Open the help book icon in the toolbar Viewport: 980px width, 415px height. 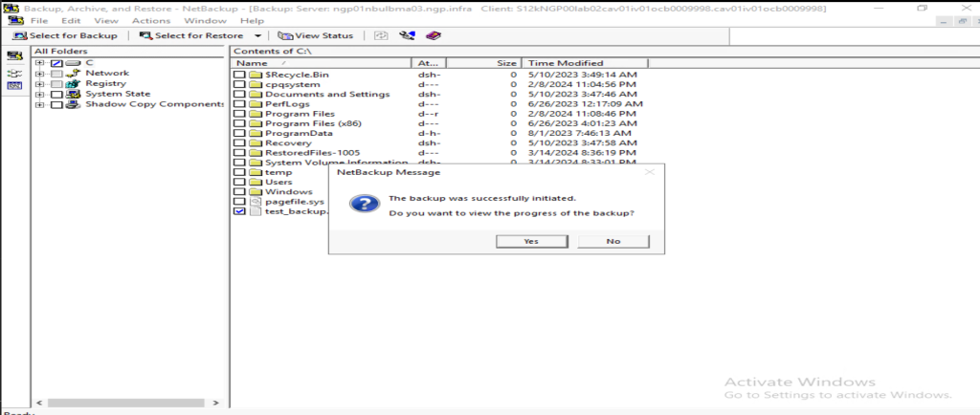[x=434, y=35]
